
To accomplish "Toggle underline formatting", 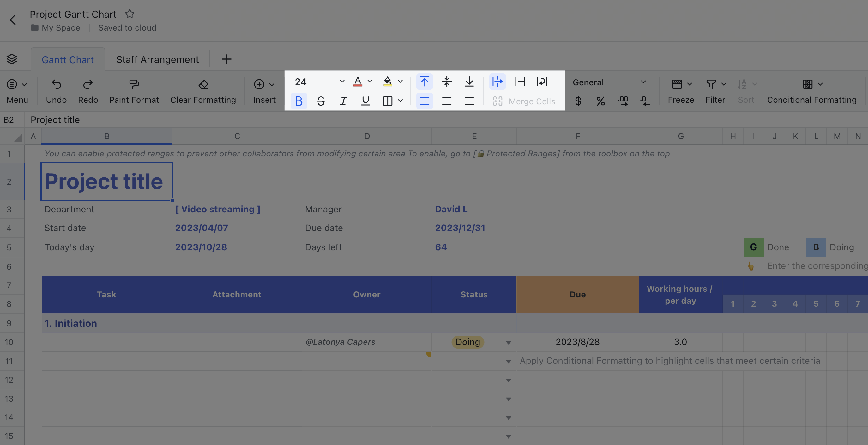I will (x=365, y=101).
